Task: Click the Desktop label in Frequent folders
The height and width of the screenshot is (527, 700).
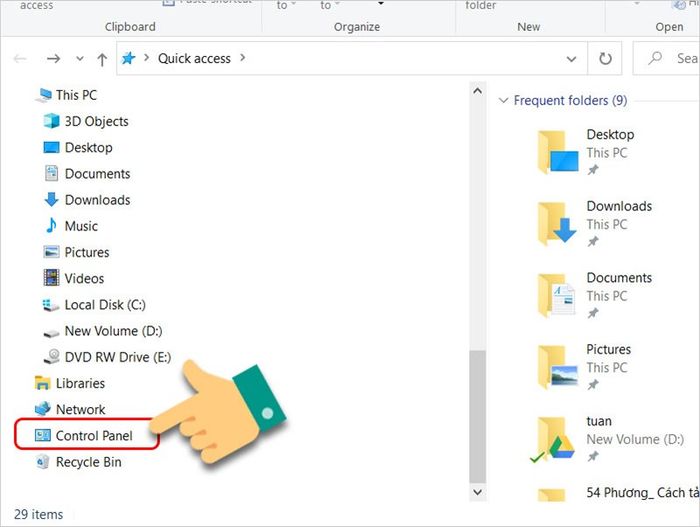Action: [610, 134]
